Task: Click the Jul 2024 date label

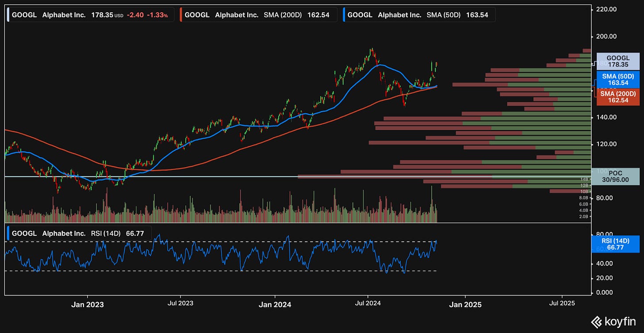Action: (x=368, y=304)
